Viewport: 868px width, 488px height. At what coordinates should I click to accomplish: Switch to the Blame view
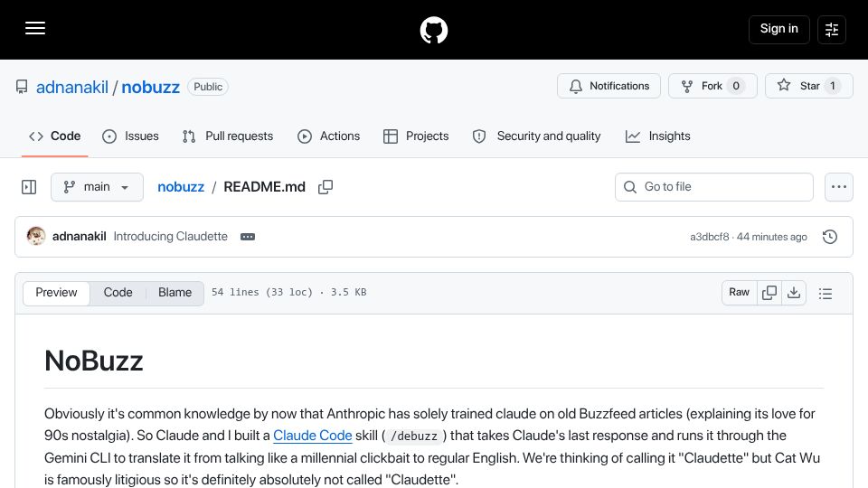[175, 293]
